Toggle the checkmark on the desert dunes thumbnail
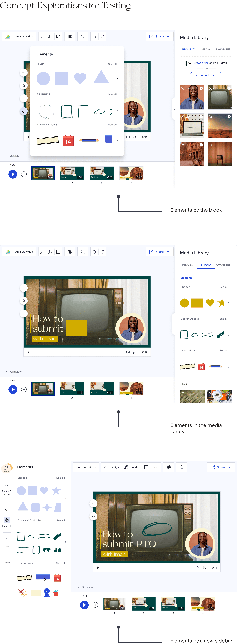The image size is (237, 644). [229, 117]
